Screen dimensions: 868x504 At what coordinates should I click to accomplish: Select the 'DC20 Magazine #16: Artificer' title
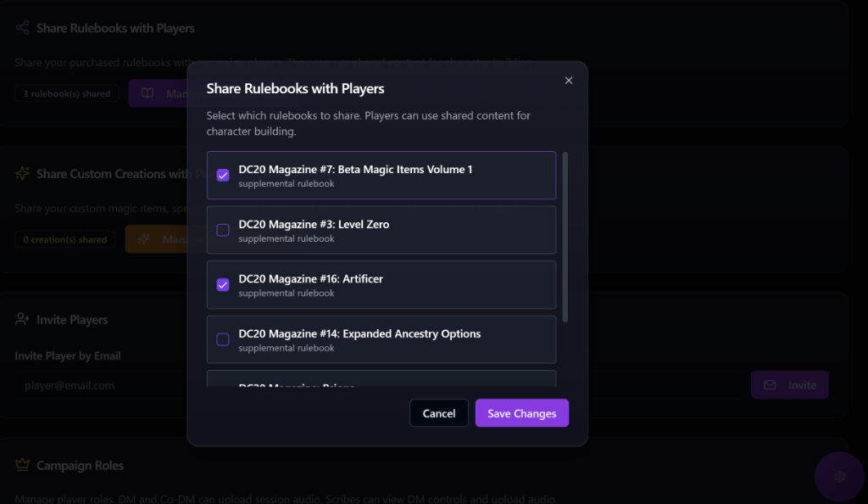310,278
